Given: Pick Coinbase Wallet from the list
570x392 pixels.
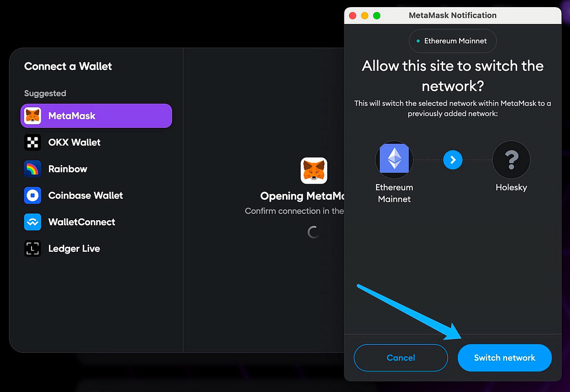Looking at the screenshot, I should coord(85,195).
